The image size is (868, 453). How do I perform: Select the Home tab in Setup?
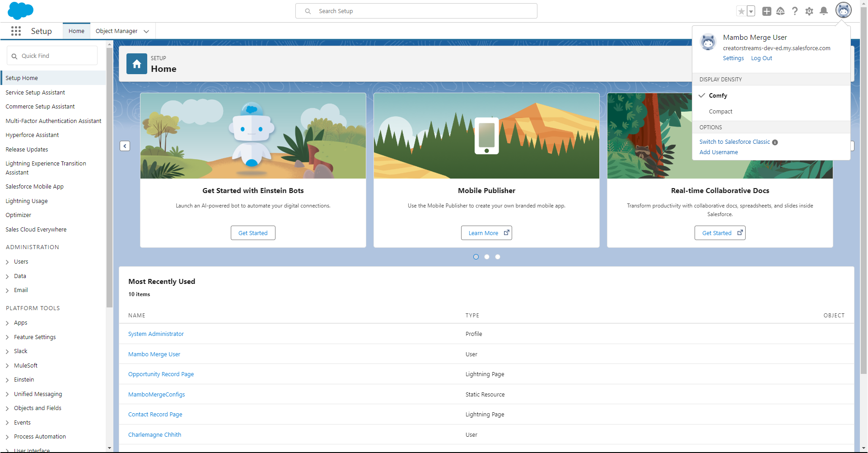click(76, 31)
